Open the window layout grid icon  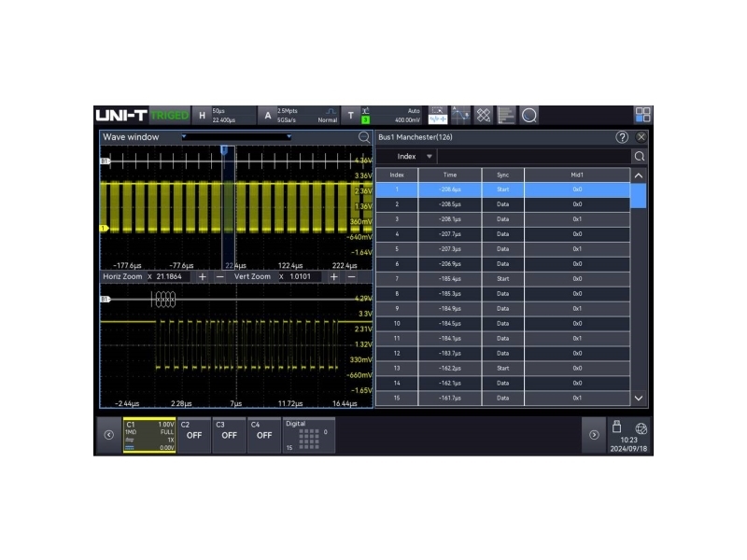coord(642,115)
